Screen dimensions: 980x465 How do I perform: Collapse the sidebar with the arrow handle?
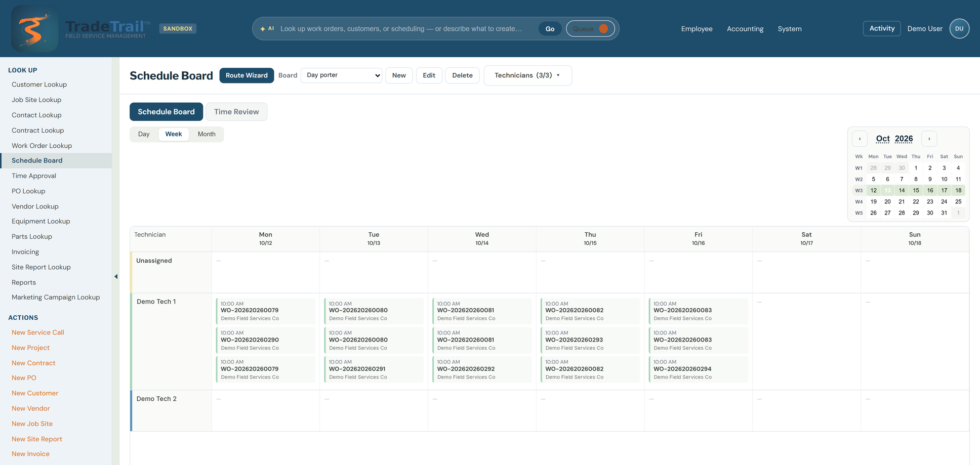(116, 276)
